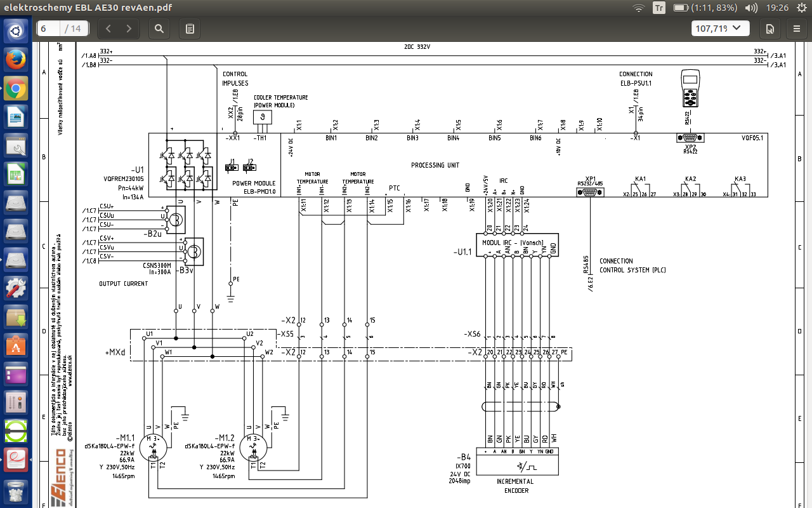
Task: Click the page number field showing 6
Action: coord(48,29)
